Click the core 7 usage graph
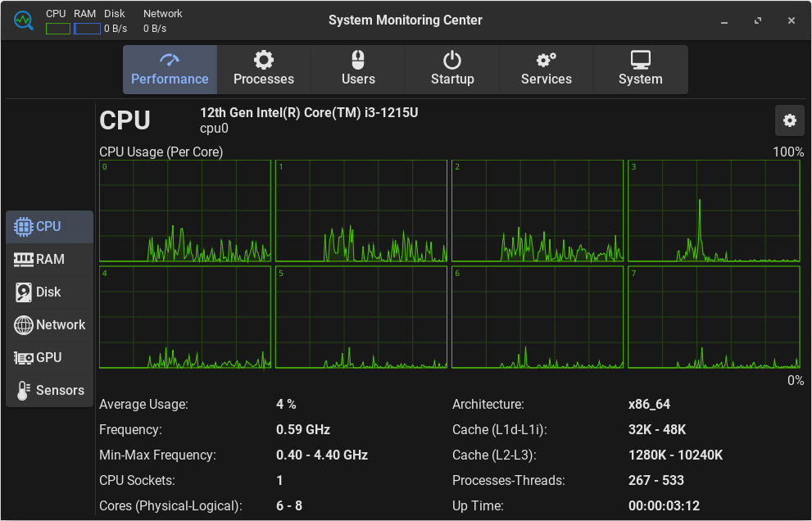Image resolution: width=812 pixels, height=521 pixels. 714,317
